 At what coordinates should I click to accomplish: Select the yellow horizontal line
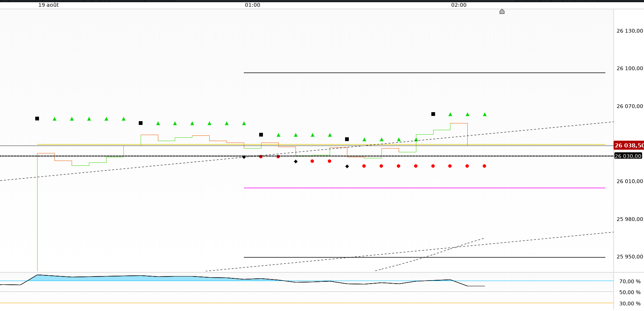321,144
